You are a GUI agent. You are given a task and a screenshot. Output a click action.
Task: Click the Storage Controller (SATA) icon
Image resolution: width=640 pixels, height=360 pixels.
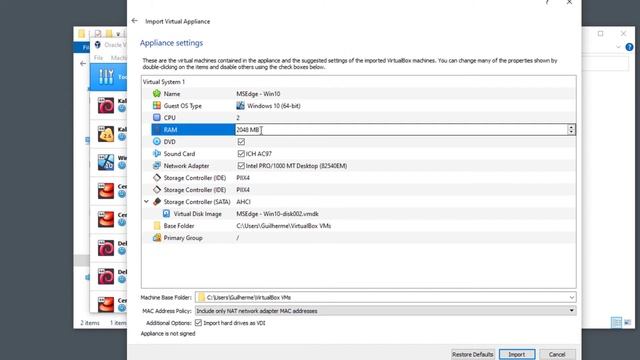click(157, 202)
